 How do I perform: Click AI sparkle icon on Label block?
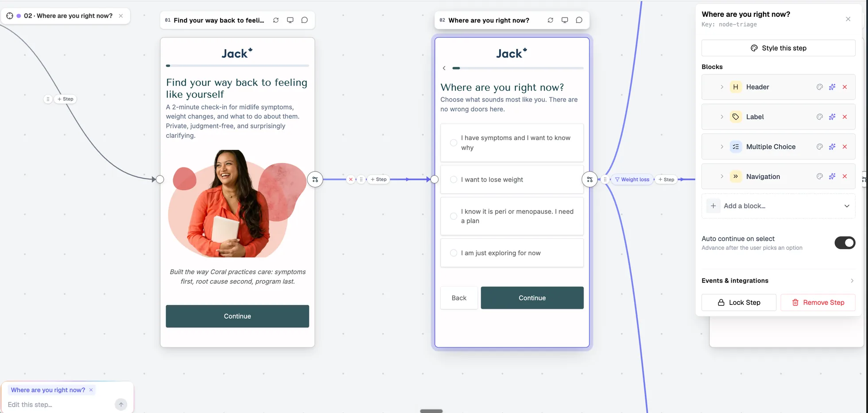832,117
